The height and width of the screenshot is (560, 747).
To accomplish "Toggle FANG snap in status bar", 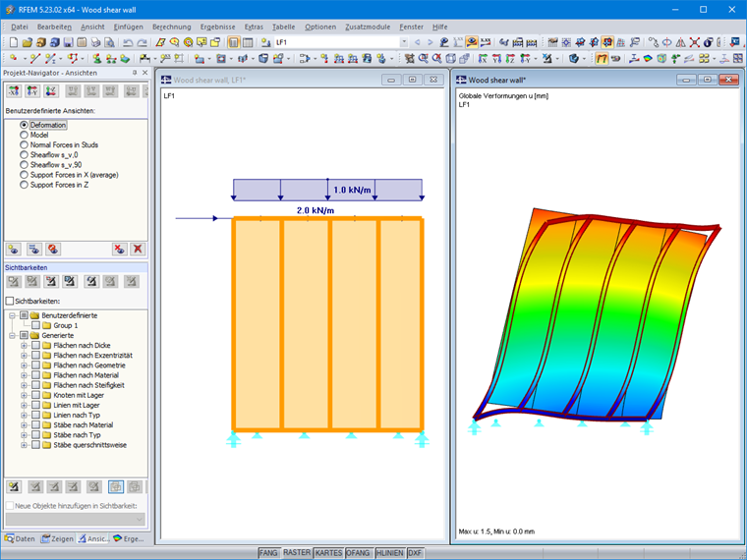I will click(268, 553).
